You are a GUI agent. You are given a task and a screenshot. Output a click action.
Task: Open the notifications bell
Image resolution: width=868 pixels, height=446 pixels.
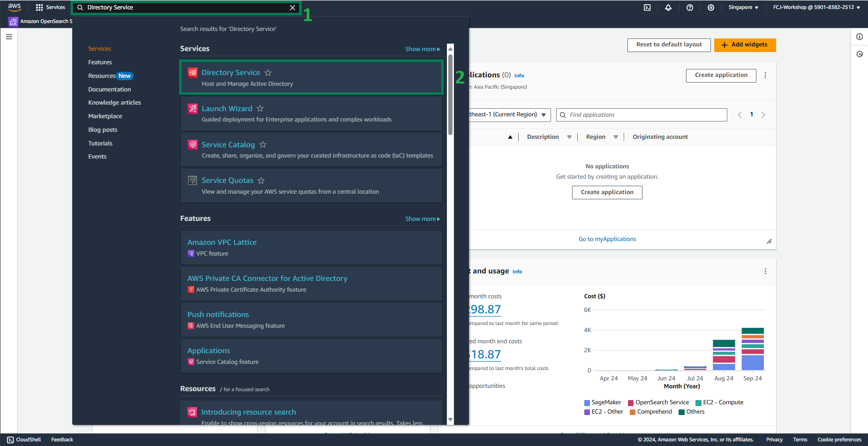tap(668, 8)
